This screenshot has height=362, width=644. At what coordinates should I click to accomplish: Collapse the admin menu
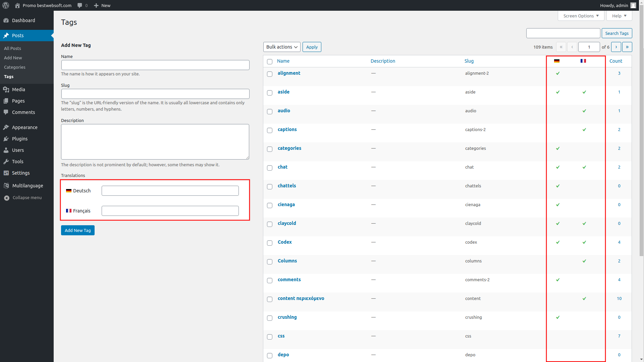pyautogui.click(x=23, y=198)
